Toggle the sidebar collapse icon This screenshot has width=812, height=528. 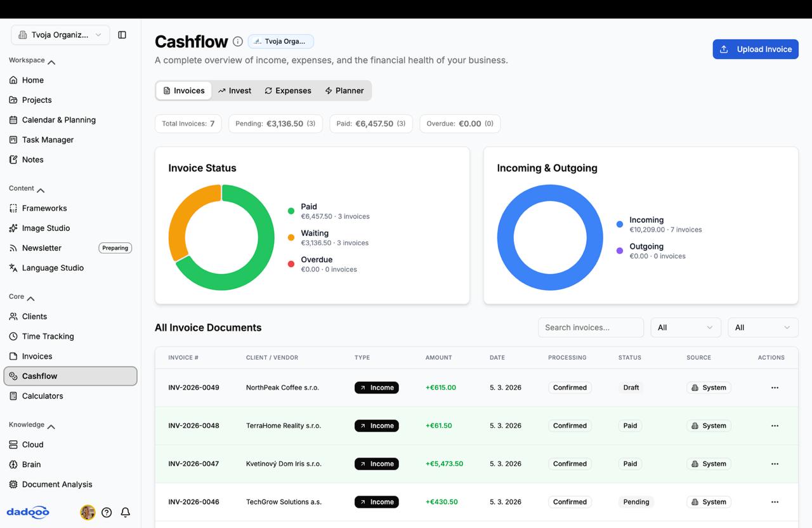coord(122,35)
